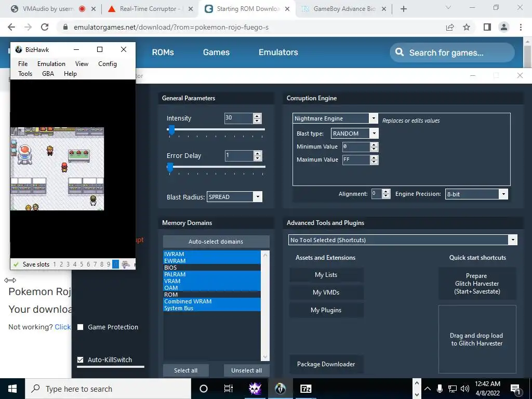532x399 pixels.
Task: Open the notification center icon
Action: (515, 389)
